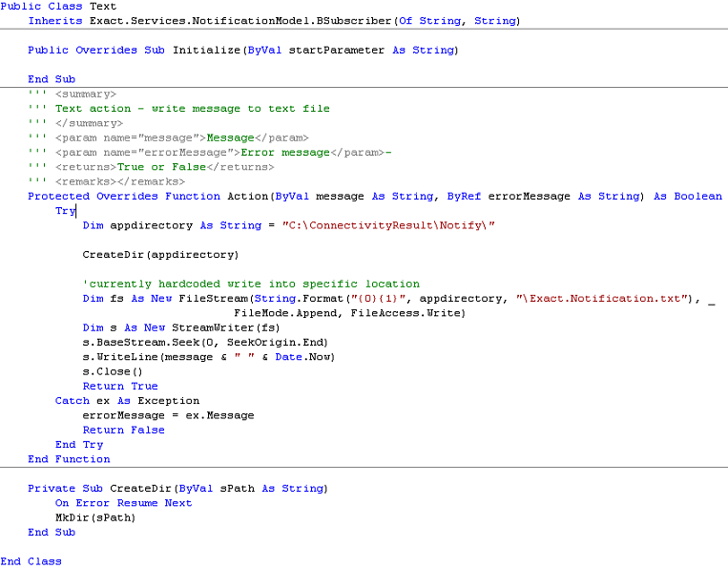Click the 'Try' keyword opening the block
728x569 pixels.
65,211
